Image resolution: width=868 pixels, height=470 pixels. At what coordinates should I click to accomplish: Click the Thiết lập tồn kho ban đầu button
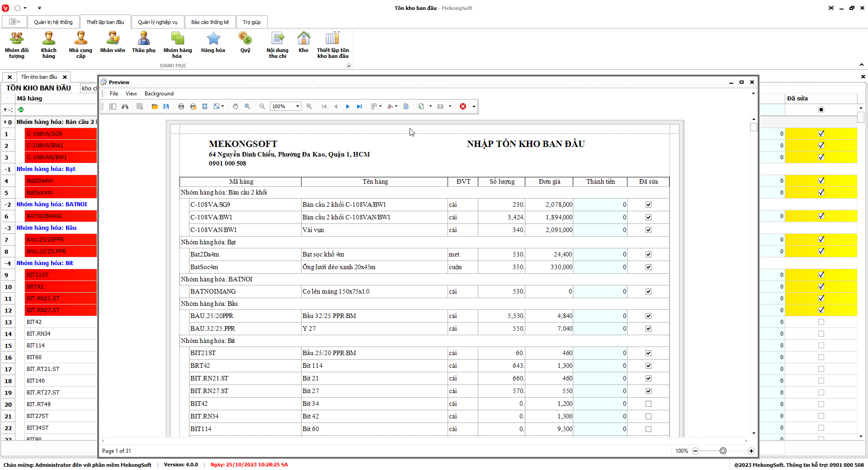pyautogui.click(x=333, y=43)
